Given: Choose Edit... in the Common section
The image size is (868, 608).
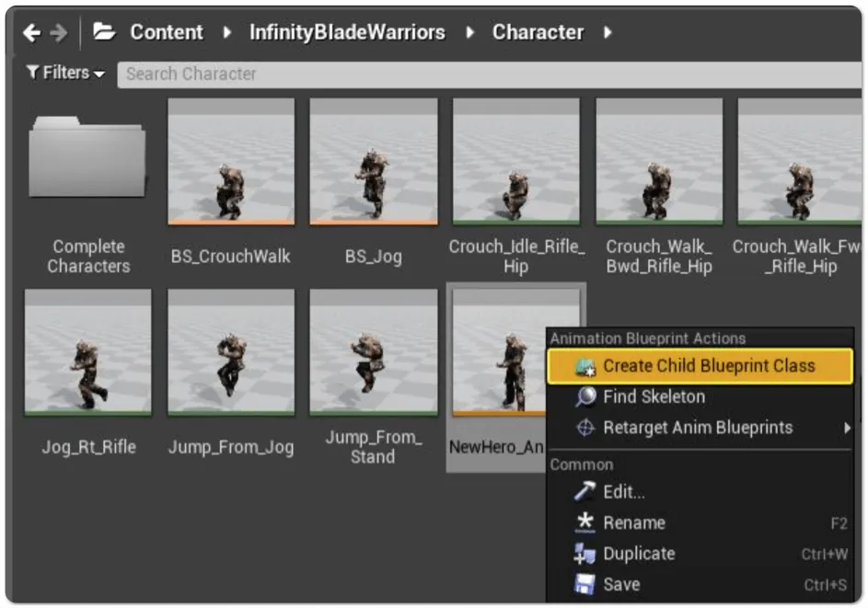Looking at the screenshot, I should point(700,492).
